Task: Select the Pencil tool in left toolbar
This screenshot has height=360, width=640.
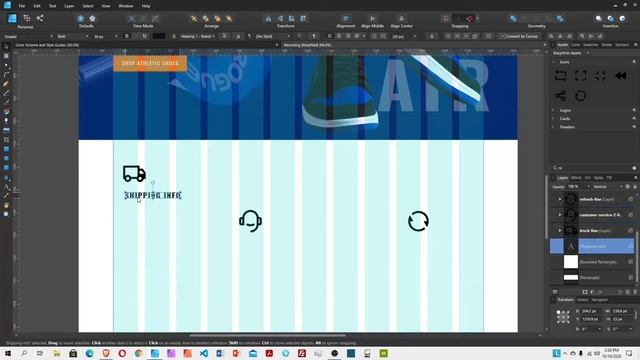Action: pos(6,93)
